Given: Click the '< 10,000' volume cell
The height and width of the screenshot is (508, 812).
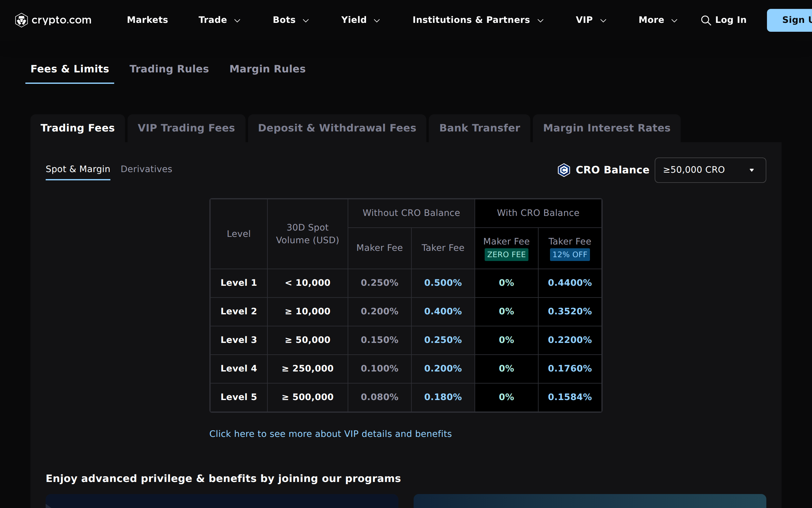Looking at the screenshot, I should [x=308, y=283].
